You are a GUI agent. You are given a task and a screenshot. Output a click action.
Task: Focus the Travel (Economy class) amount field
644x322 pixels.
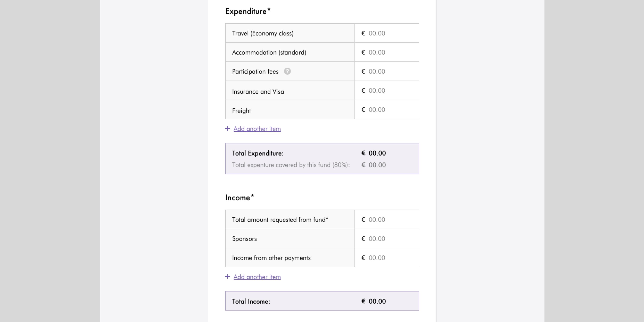387,33
